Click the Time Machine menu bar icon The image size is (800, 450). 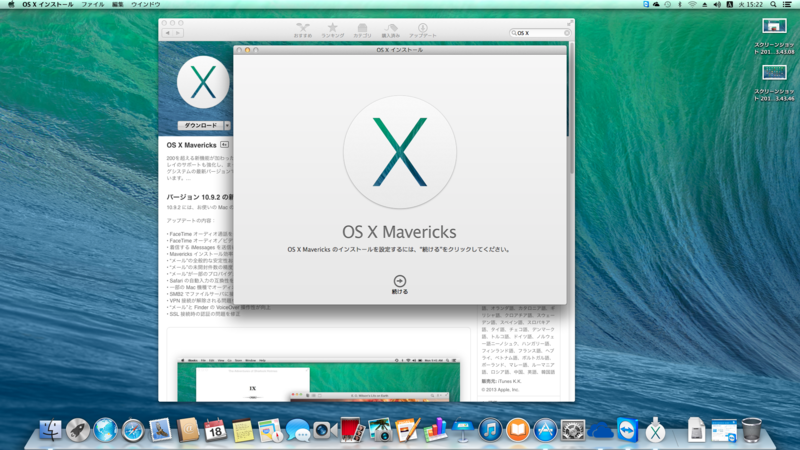tap(668, 4)
